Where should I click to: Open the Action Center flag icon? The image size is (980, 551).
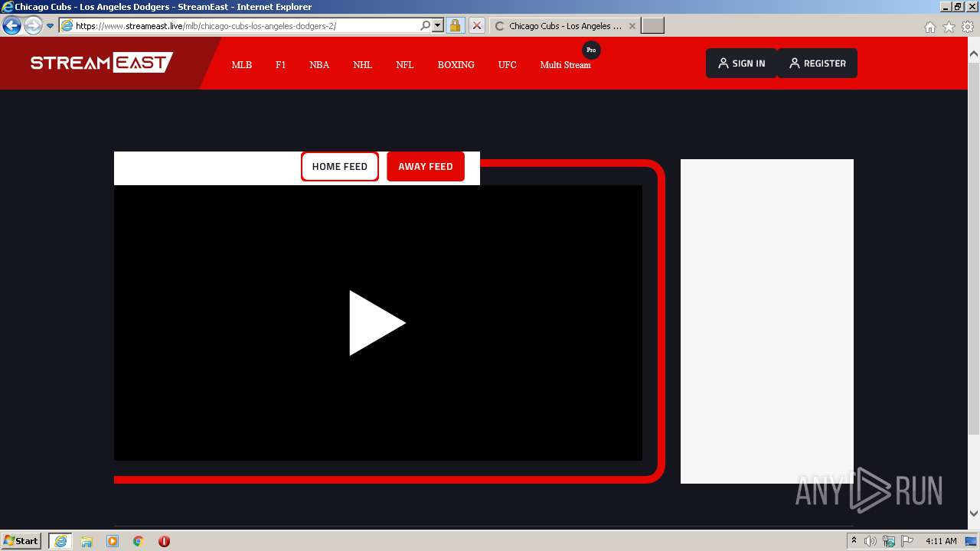pos(907,541)
